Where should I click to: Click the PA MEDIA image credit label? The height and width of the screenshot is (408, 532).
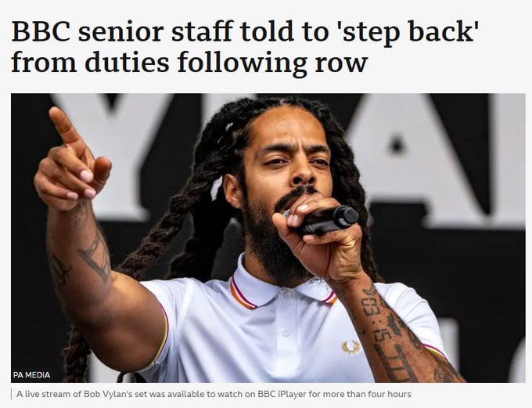[x=31, y=375]
